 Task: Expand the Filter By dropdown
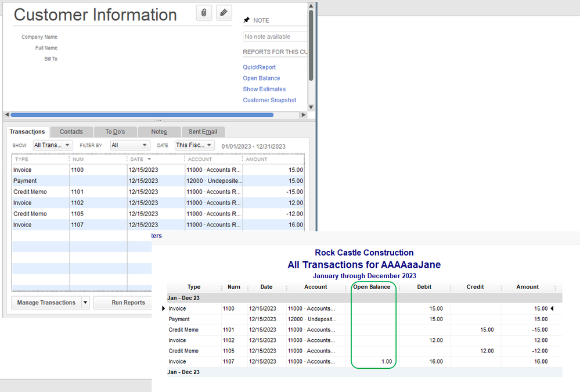[x=129, y=145]
